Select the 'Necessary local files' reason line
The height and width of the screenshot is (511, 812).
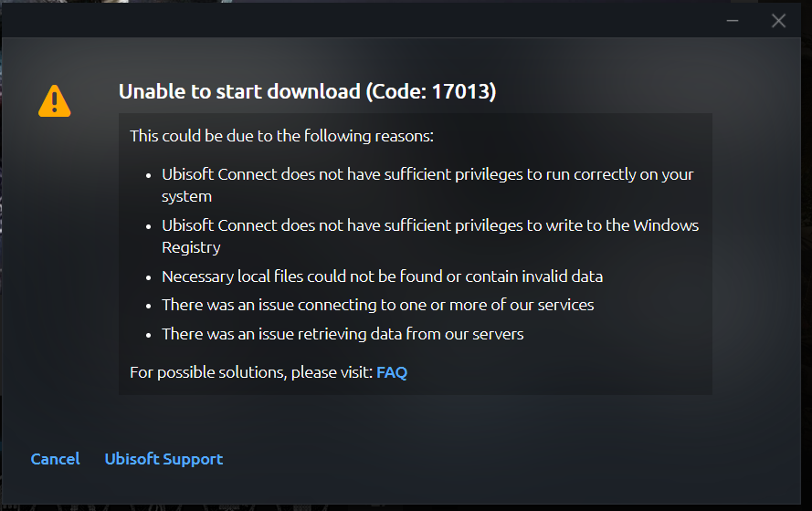382,276
